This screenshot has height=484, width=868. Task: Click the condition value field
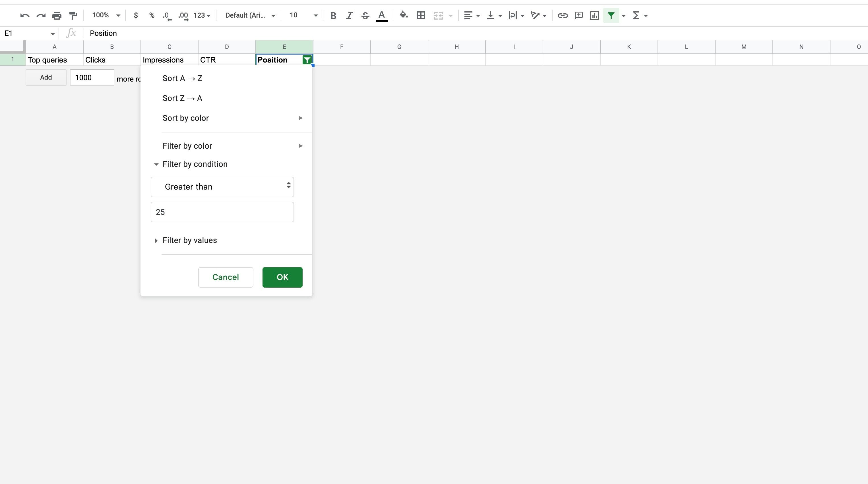point(222,212)
